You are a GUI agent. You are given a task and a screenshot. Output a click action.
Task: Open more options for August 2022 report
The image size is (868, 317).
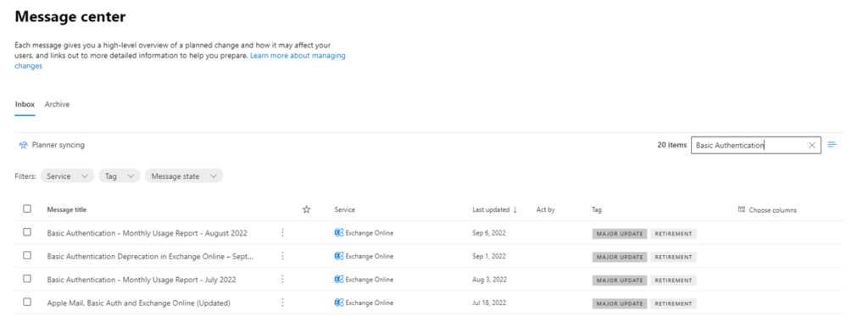click(282, 233)
